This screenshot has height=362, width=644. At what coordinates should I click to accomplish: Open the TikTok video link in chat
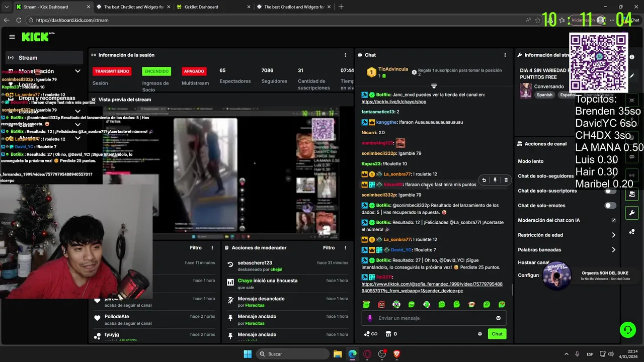432,288
